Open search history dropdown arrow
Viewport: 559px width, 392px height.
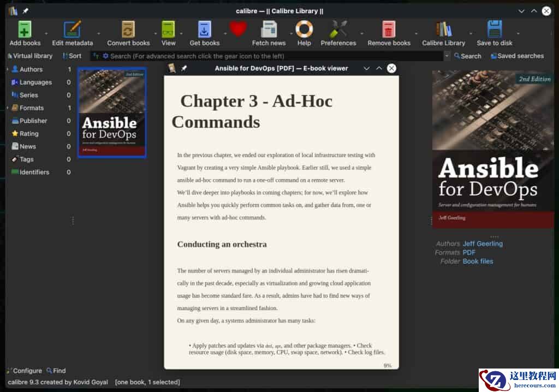(x=447, y=56)
